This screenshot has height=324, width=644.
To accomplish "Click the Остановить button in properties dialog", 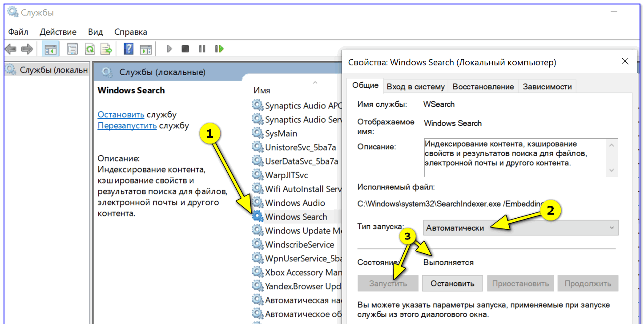I will coord(452,283).
